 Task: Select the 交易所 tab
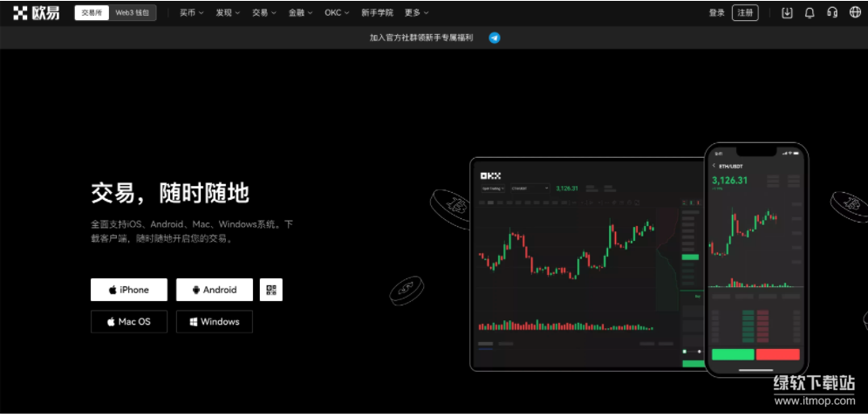(x=92, y=13)
